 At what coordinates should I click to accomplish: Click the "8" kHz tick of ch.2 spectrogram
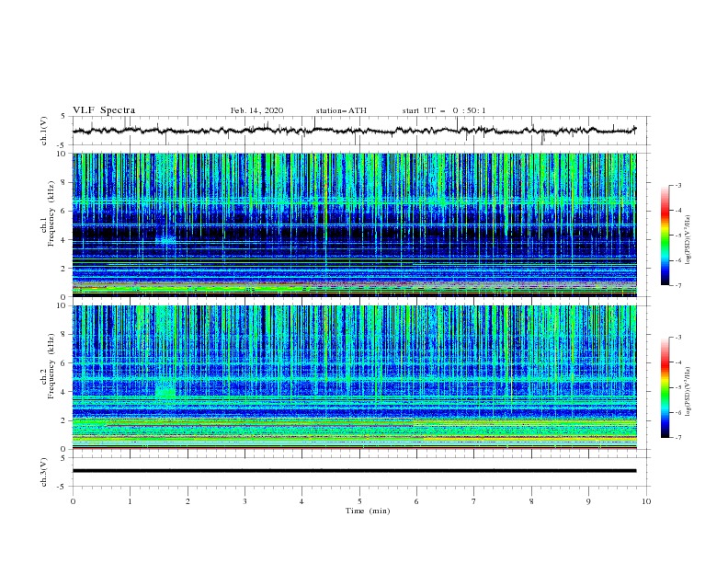(64, 335)
